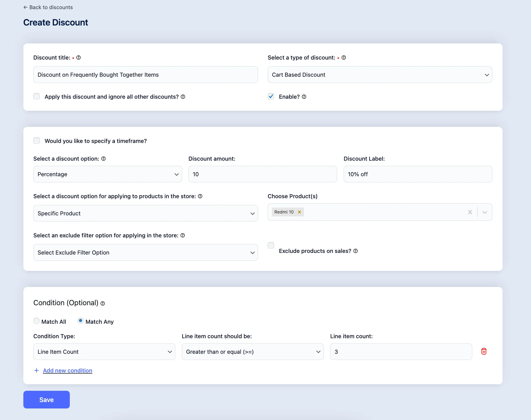Click the Save button

[x=46, y=400]
